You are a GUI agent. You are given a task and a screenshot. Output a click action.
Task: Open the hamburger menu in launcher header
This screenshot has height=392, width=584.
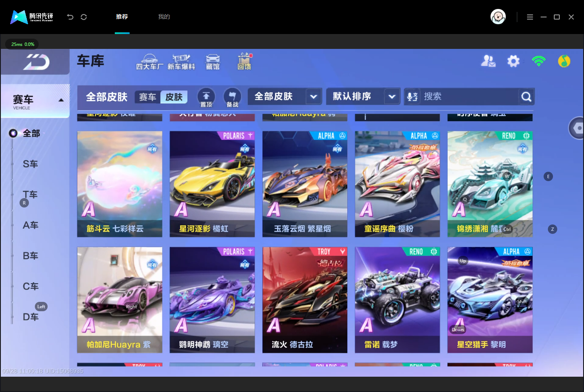[x=530, y=17]
